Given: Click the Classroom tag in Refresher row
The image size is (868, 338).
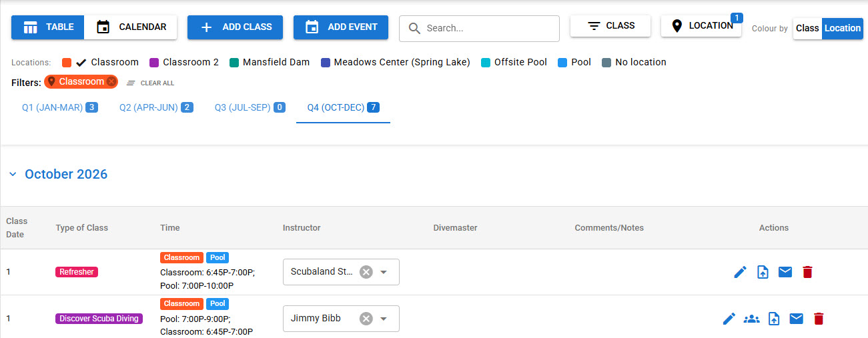Looking at the screenshot, I should pyautogui.click(x=181, y=257).
